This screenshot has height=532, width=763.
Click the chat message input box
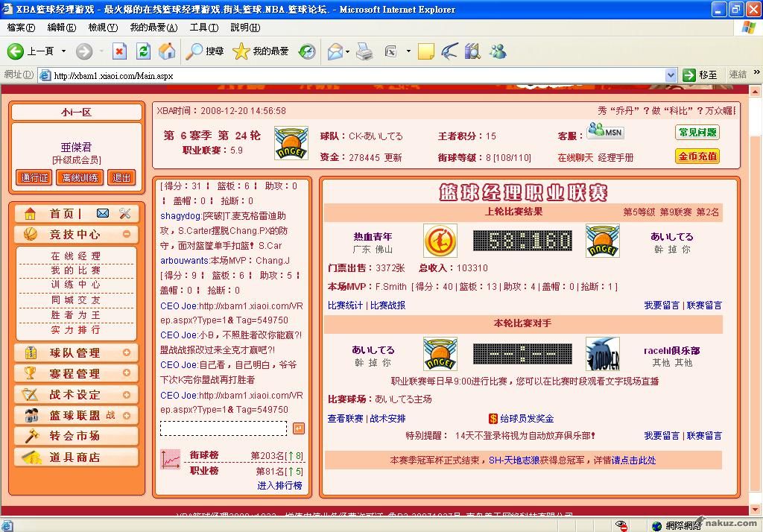pyautogui.click(x=223, y=428)
